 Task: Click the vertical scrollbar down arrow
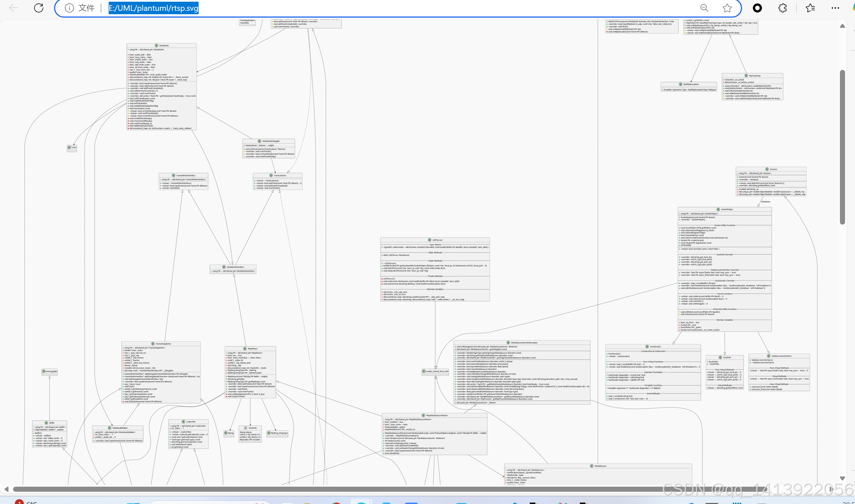click(x=842, y=478)
